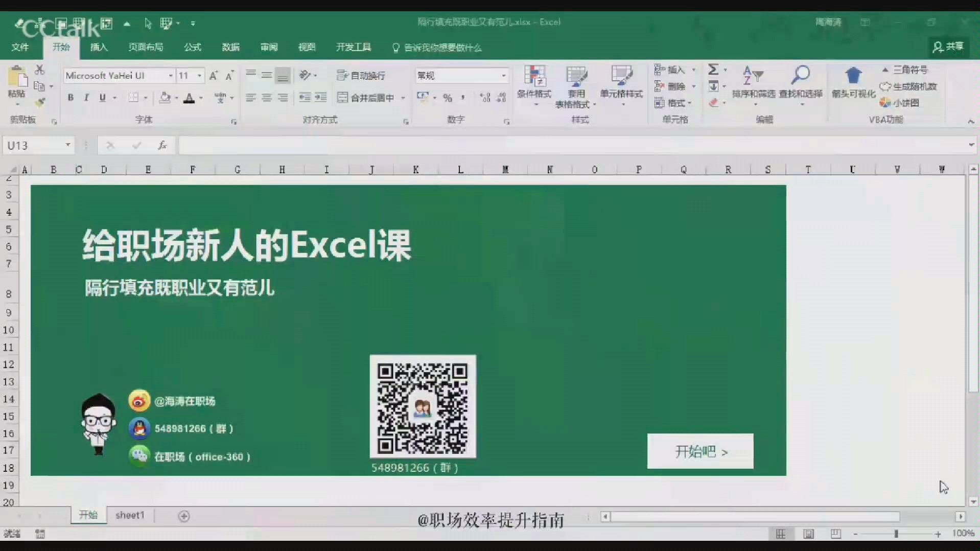Toggle align text left
Viewport: 980px width, 551px height.
250,98
